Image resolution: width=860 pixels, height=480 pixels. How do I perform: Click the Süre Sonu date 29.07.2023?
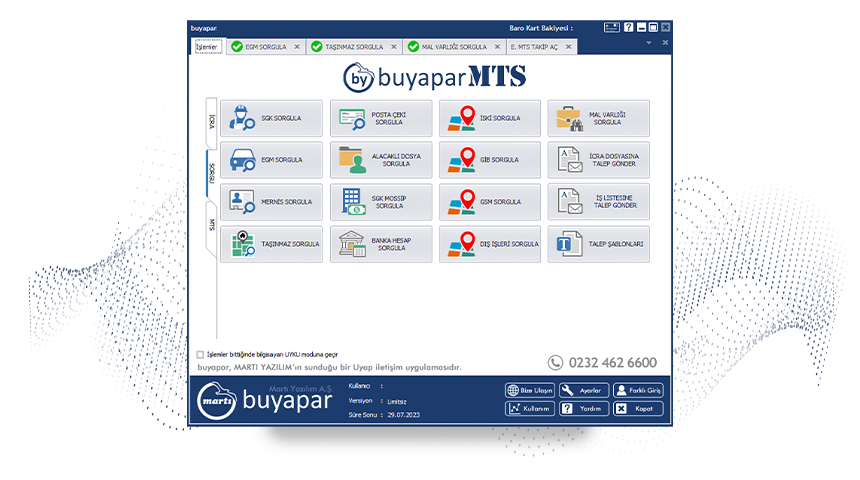(x=403, y=415)
